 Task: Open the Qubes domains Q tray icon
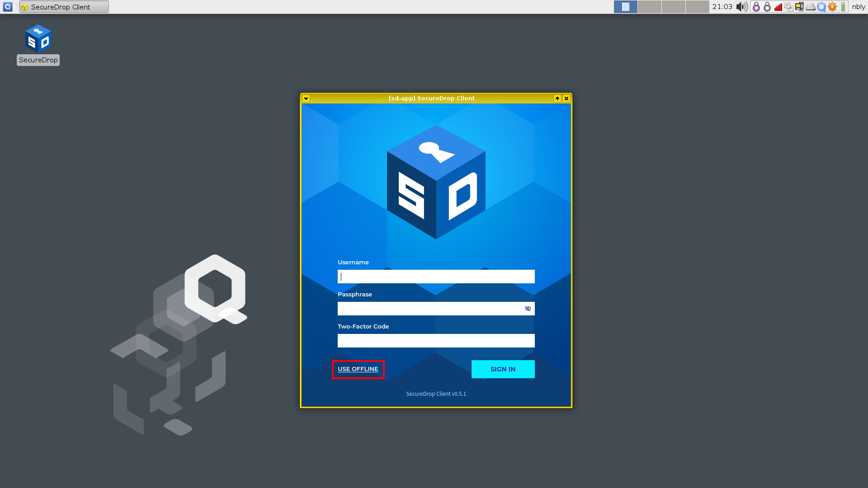[x=821, y=7]
